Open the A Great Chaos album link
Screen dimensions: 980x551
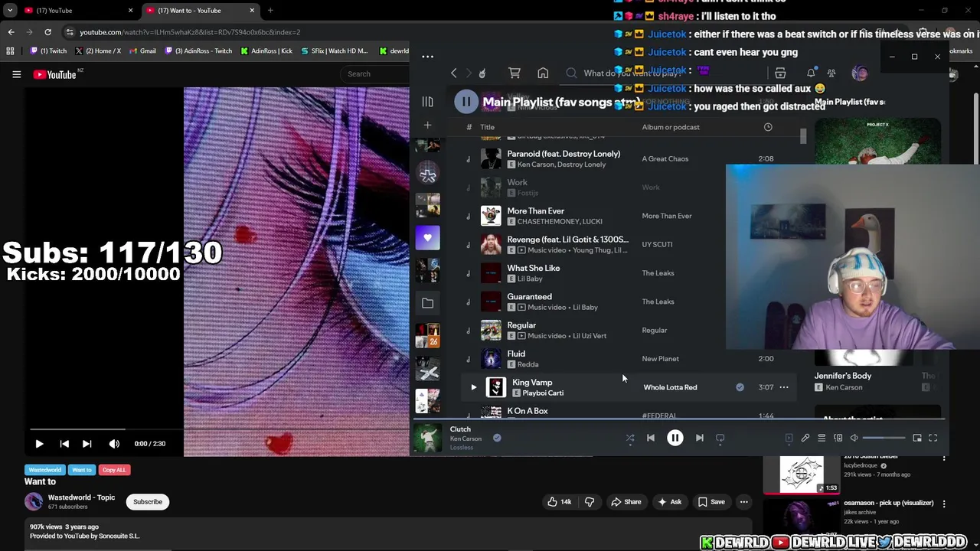665,158
